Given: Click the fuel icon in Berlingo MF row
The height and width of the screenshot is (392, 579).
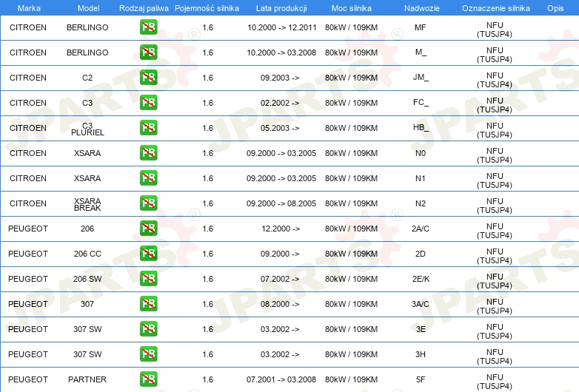Looking at the screenshot, I should [x=148, y=27].
